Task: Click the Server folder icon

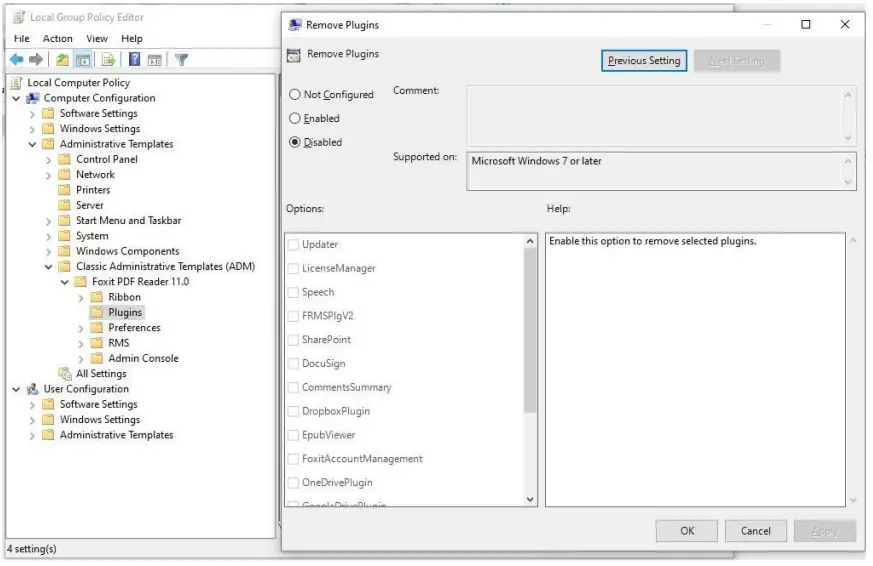Action: (x=65, y=205)
